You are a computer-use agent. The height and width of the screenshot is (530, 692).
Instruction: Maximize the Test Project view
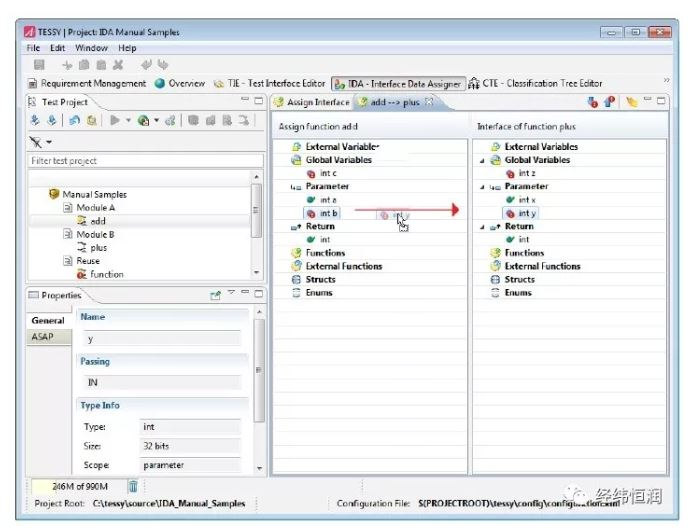click(x=259, y=101)
